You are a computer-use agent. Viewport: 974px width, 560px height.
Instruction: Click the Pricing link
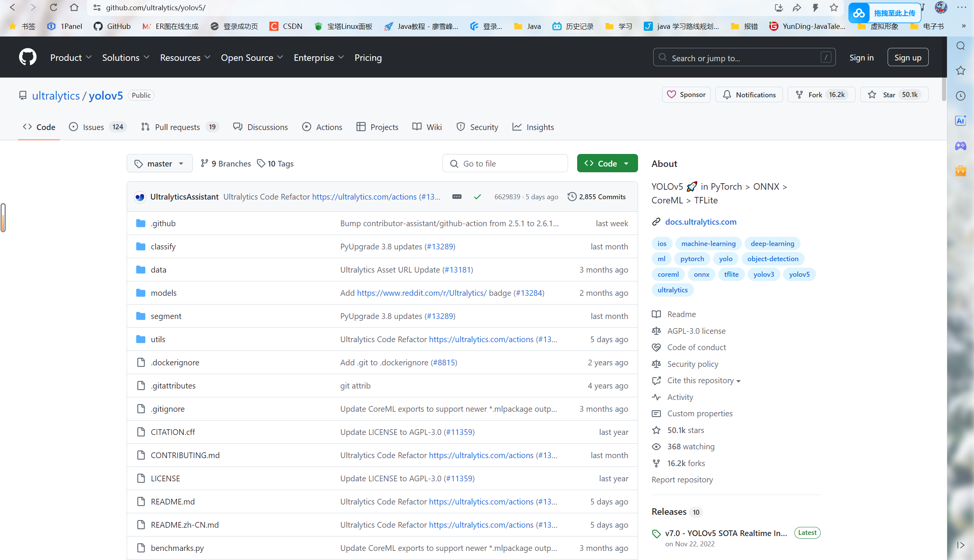[368, 57]
